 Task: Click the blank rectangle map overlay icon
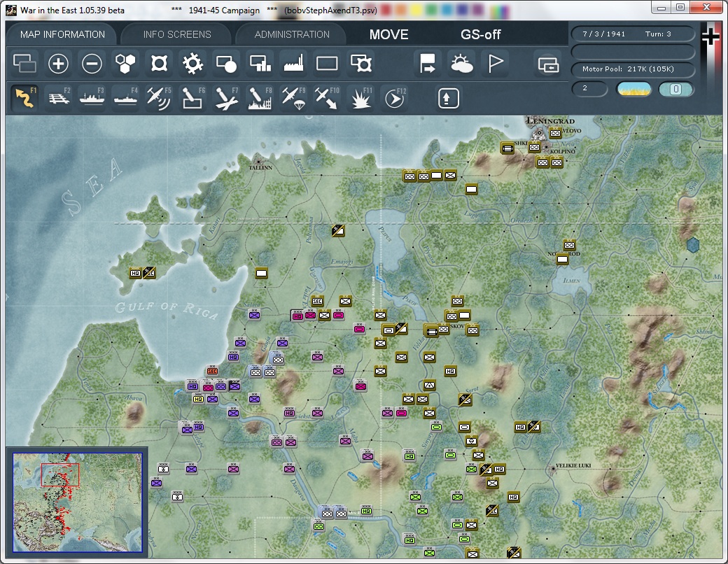tap(327, 64)
